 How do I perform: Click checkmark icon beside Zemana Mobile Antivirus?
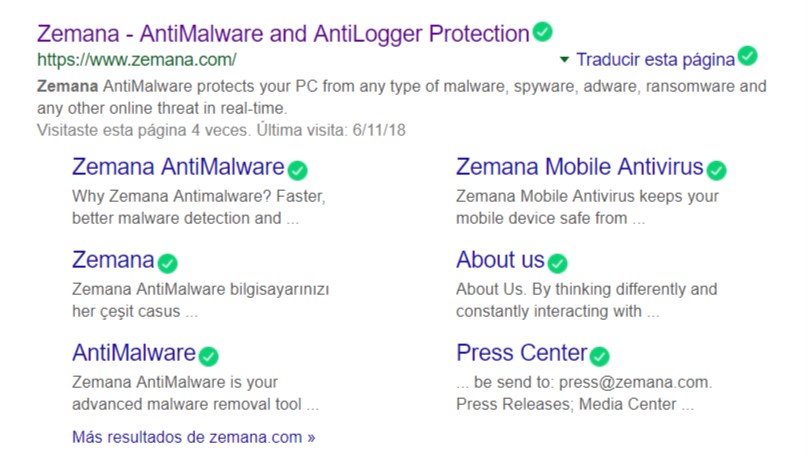coord(716,169)
